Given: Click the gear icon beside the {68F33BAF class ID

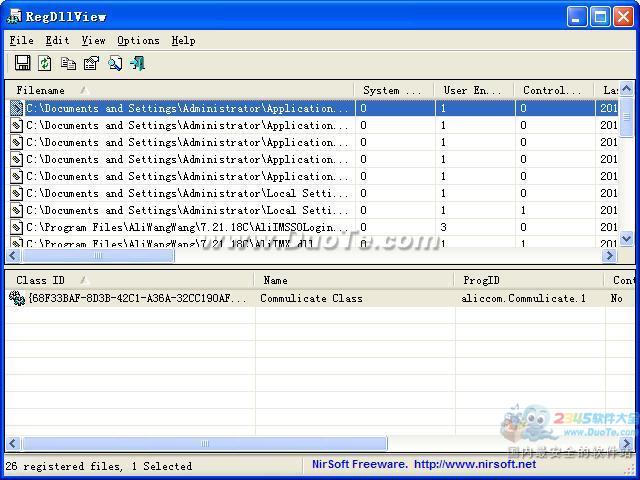Looking at the screenshot, I should pos(17,298).
